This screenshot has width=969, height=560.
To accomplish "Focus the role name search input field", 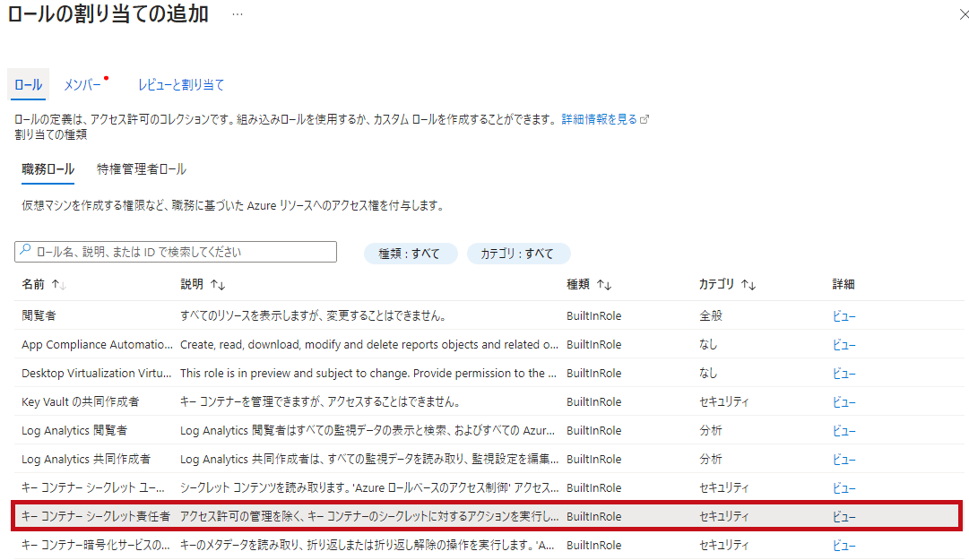I will tap(176, 252).
